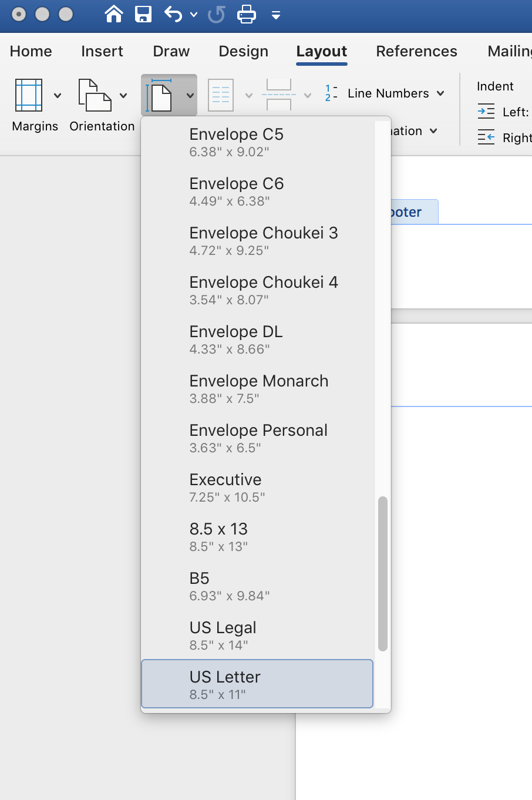Click the Save disk icon

click(x=143, y=14)
